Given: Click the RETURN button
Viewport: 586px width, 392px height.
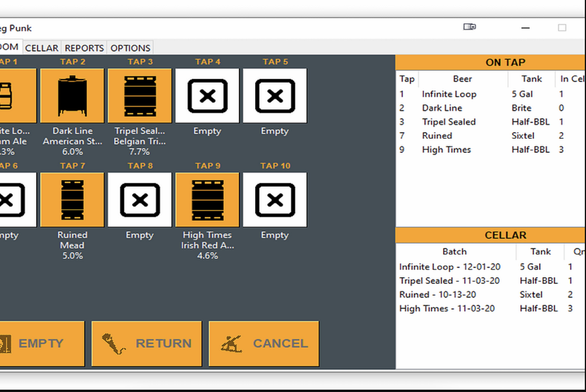Looking at the screenshot, I should pyautogui.click(x=146, y=344).
